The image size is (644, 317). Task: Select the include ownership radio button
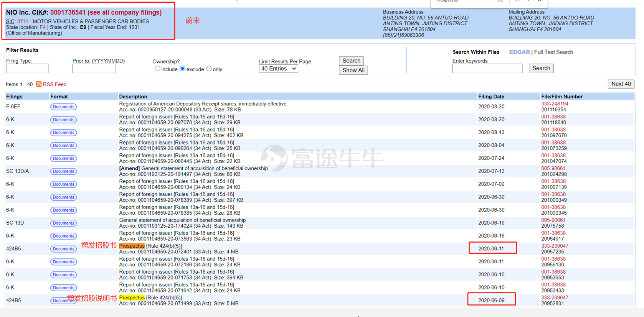click(x=157, y=69)
